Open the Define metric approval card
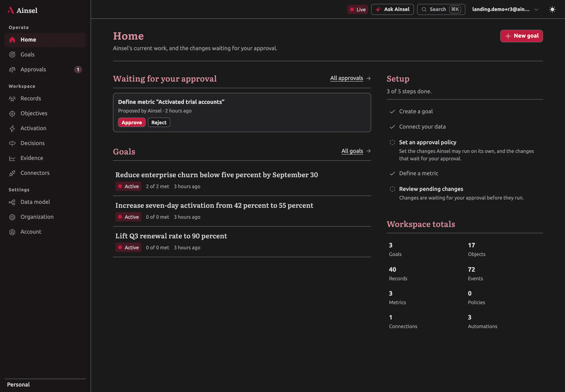Image resolution: width=565 pixels, height=392 pixels. (x=242, y=113)
